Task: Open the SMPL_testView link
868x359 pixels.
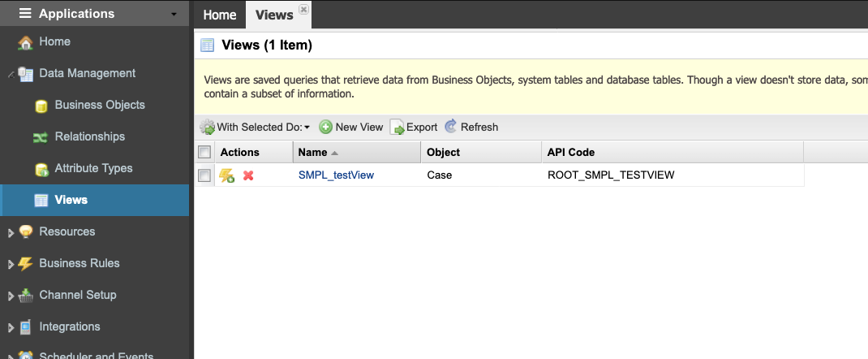Action: tap(336, 175)
